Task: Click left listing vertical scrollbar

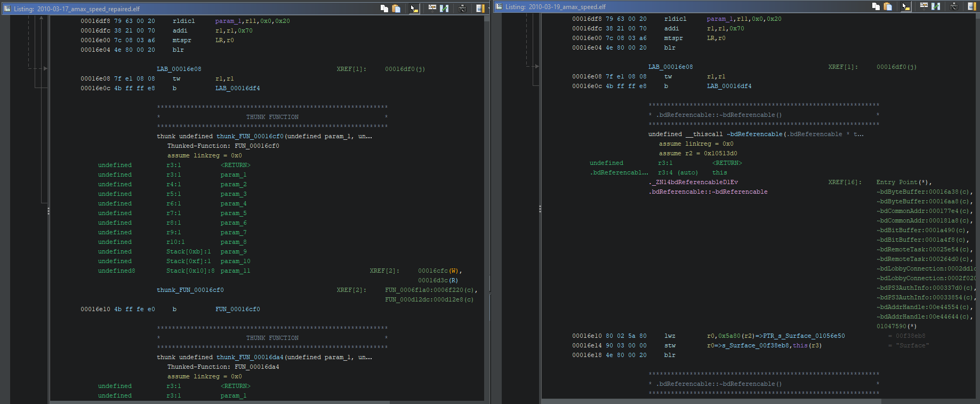Action: [x=487, y=208]
